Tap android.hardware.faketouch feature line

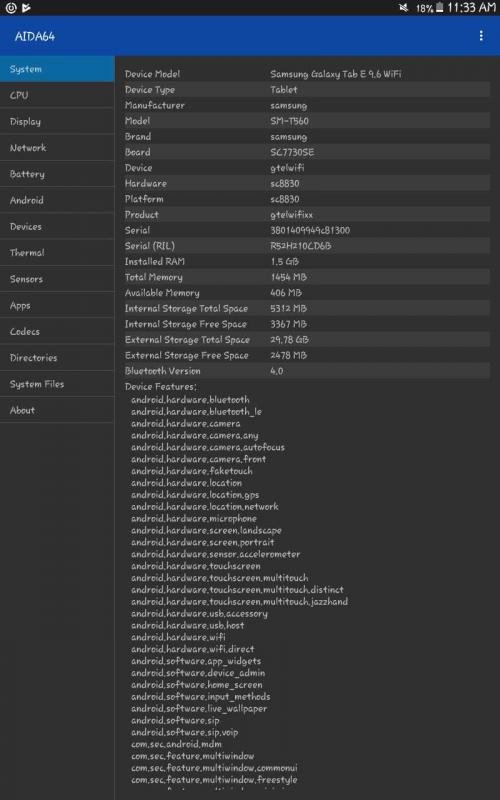pyautogui.click(x=192, y=471)
